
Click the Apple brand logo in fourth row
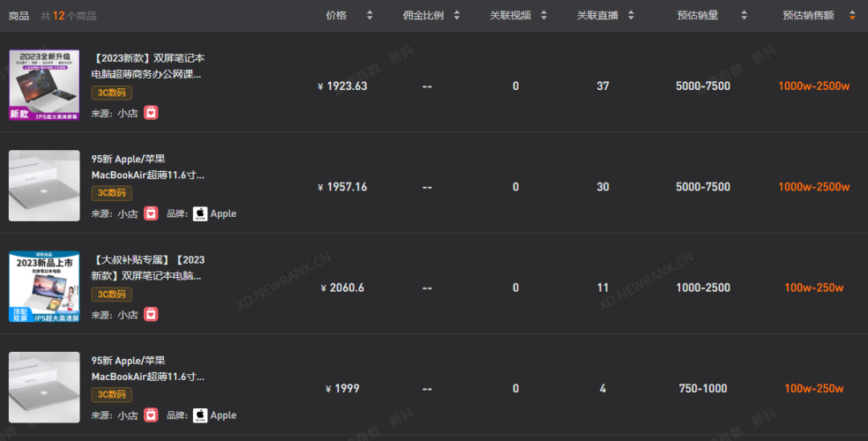[200, 415]
